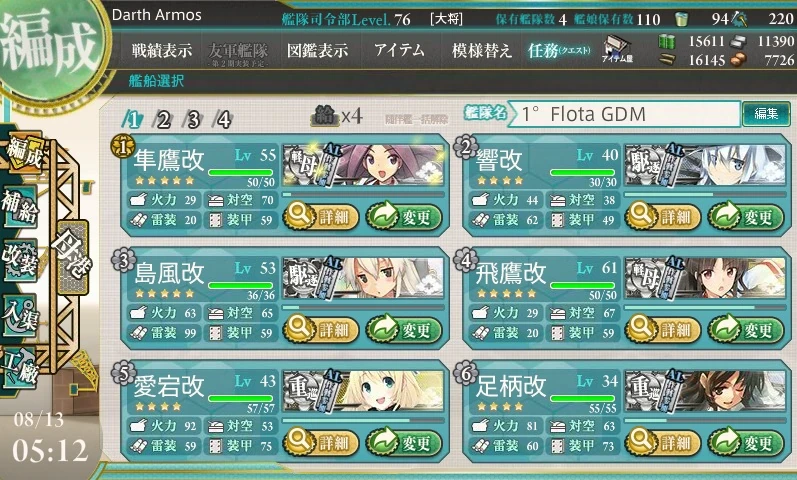Click 詳細 details for 隼鷹改
The width and height of the screenshot is (797, 480).
pos(321,217)
